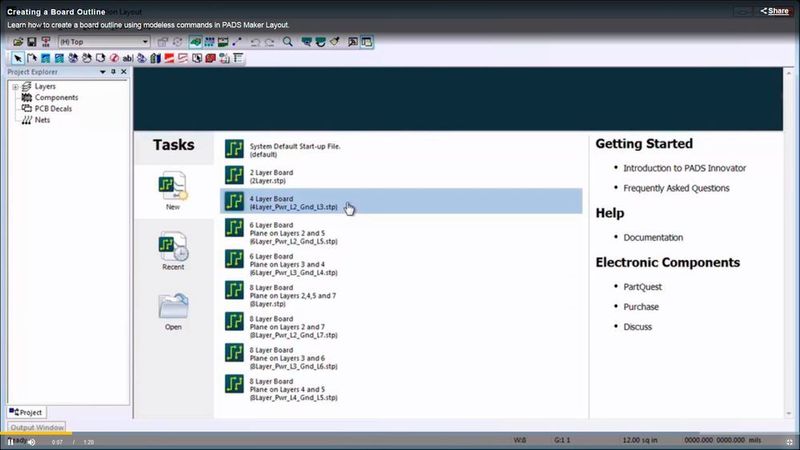800x450 pixels.
Task: Select PCB Decals in Project Explorer
Action: (x=53, y=109)
